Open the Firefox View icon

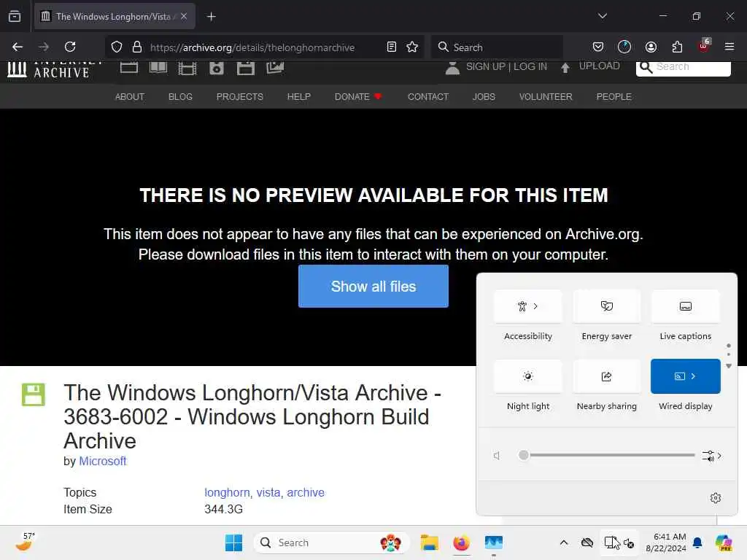pyautogui.click(x=15, y=16)
